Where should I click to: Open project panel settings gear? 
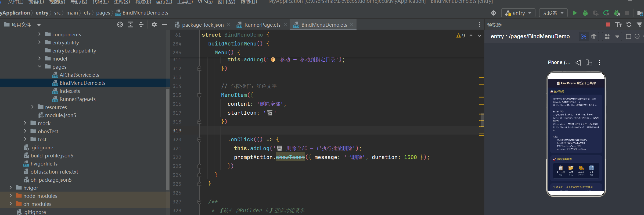point(154,24)
